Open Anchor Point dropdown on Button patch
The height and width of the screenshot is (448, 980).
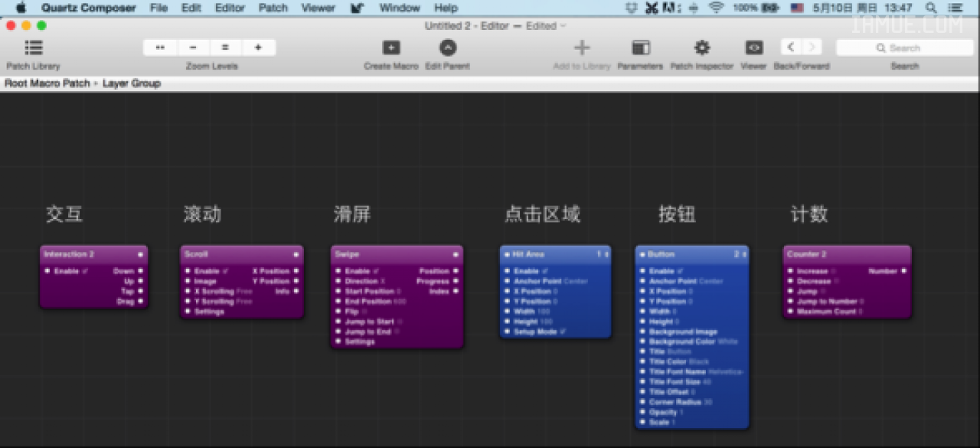pyautogui.click(x=711, y=281)
